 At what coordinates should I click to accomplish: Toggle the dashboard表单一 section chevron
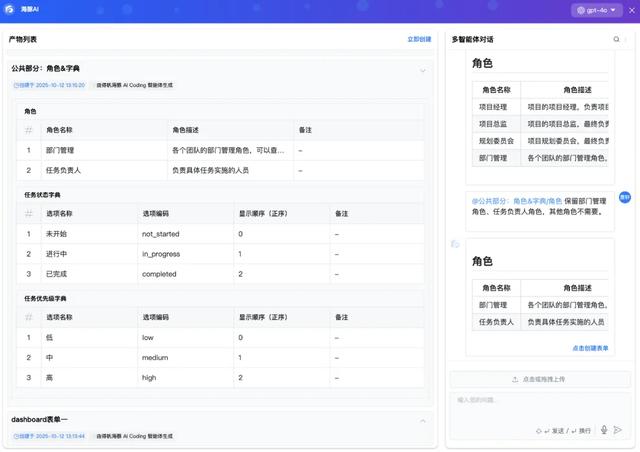click(422, 421)
